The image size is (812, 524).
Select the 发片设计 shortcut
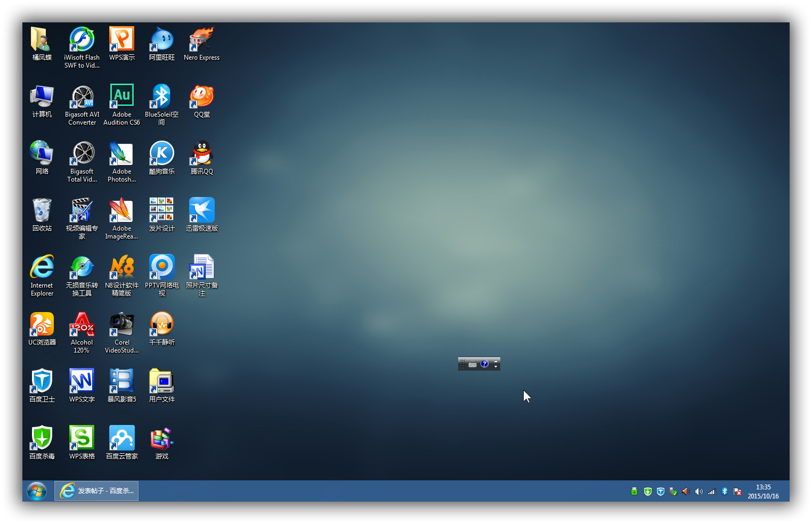(x=162, y=215)
